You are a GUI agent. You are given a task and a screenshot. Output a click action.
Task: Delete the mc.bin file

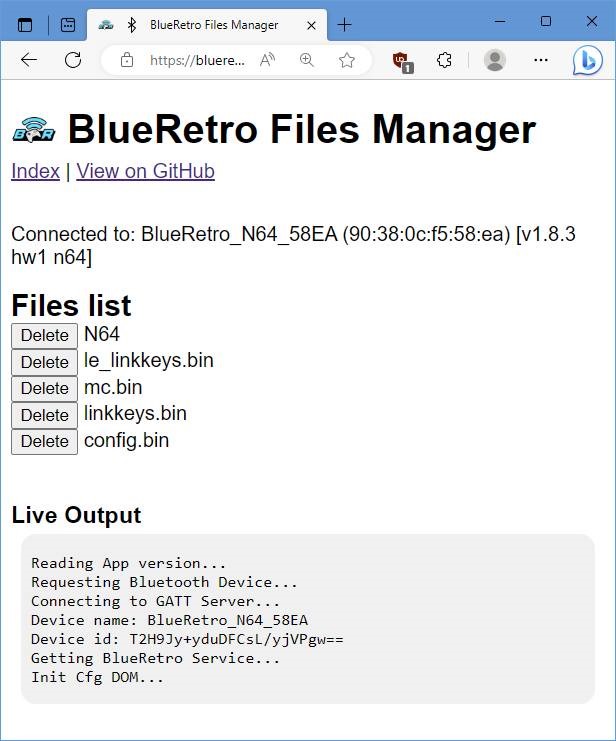pos(44,388)
